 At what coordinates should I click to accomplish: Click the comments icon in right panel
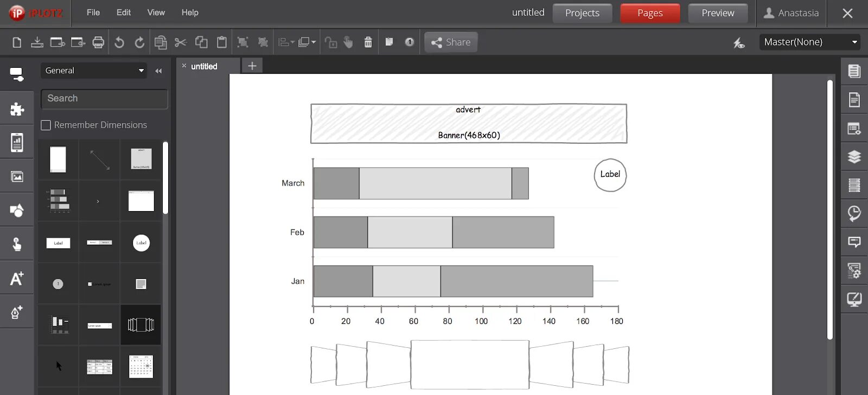click(854, 242)
